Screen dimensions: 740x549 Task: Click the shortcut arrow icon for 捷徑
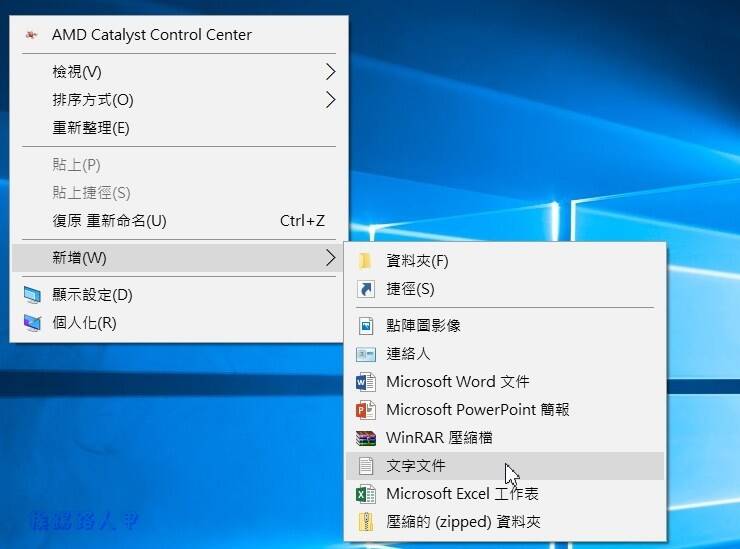366,289
